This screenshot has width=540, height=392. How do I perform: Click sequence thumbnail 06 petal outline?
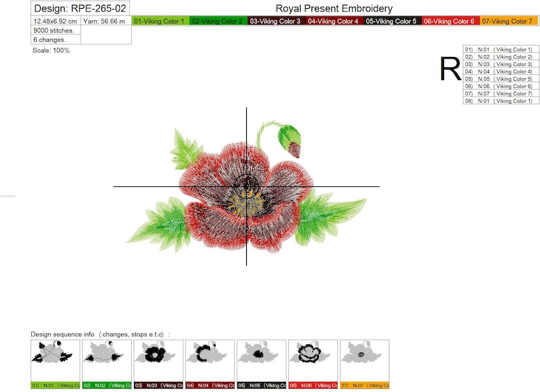[x=313, y=364]
